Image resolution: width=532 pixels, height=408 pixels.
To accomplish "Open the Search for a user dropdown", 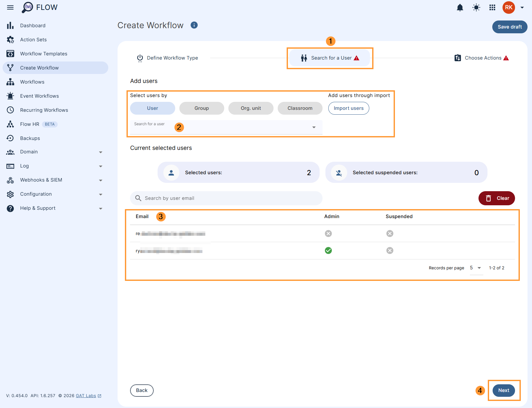I will pyautogui.click(x=226, y=127).
